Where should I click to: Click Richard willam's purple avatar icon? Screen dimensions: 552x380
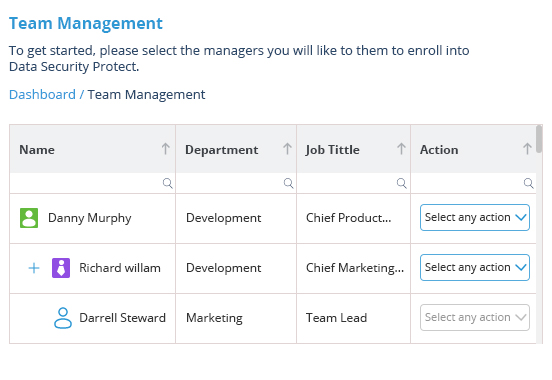click(61, 268)
